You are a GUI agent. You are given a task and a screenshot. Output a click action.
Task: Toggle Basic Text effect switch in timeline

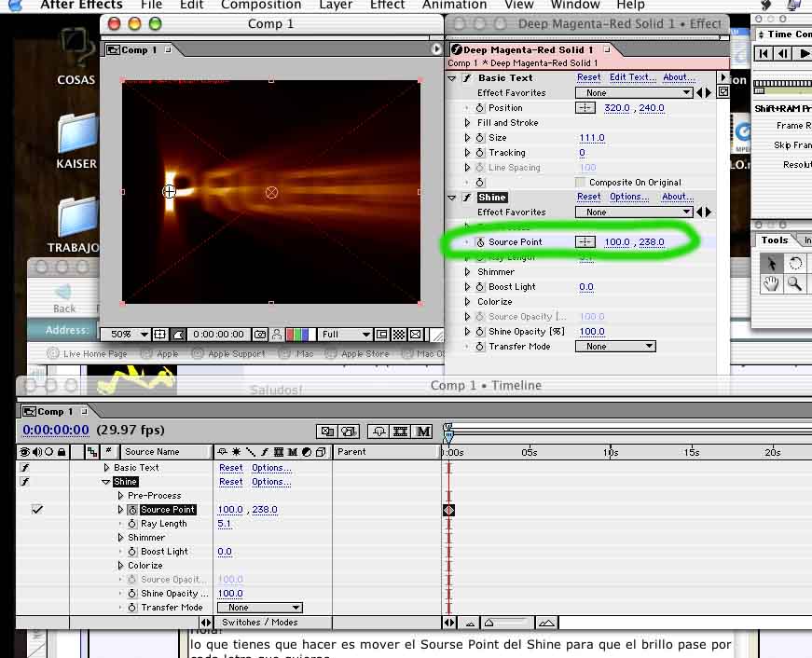click(24, 468)
